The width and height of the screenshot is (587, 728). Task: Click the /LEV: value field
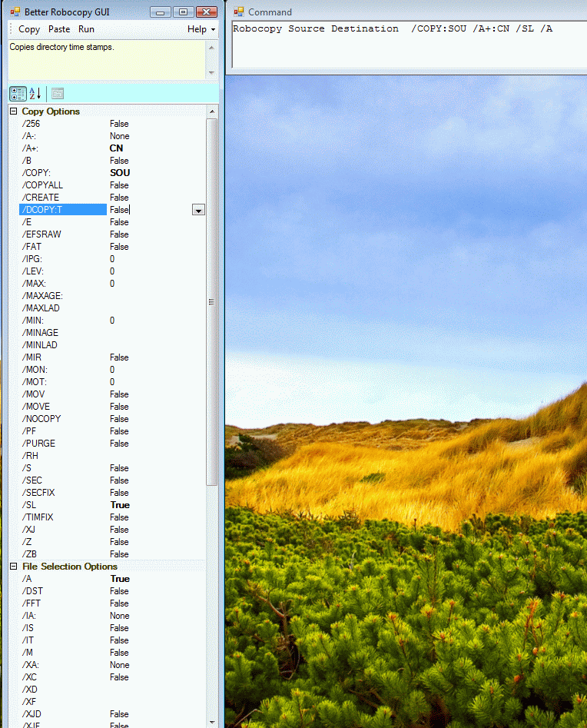157,271
